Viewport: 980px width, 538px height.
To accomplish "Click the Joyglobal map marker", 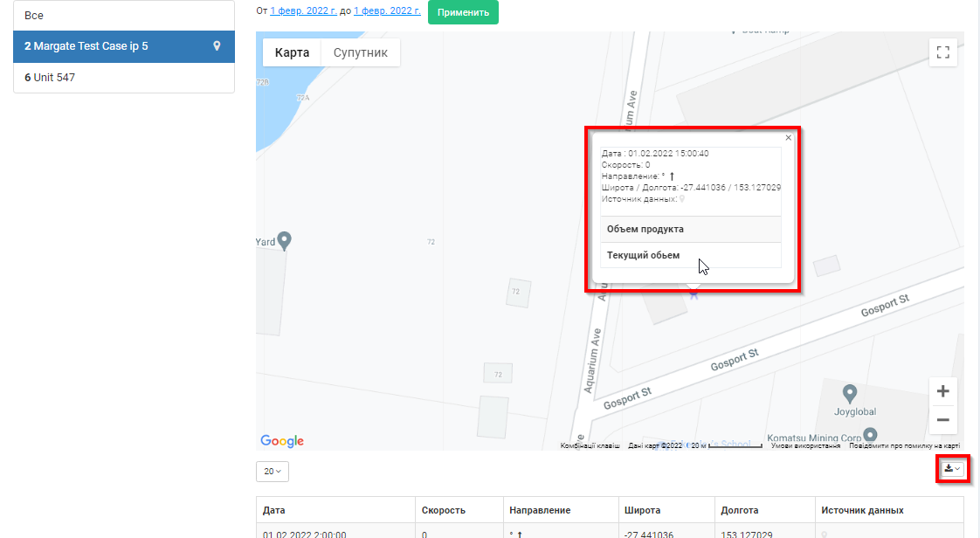I will [x=848, y=392].
